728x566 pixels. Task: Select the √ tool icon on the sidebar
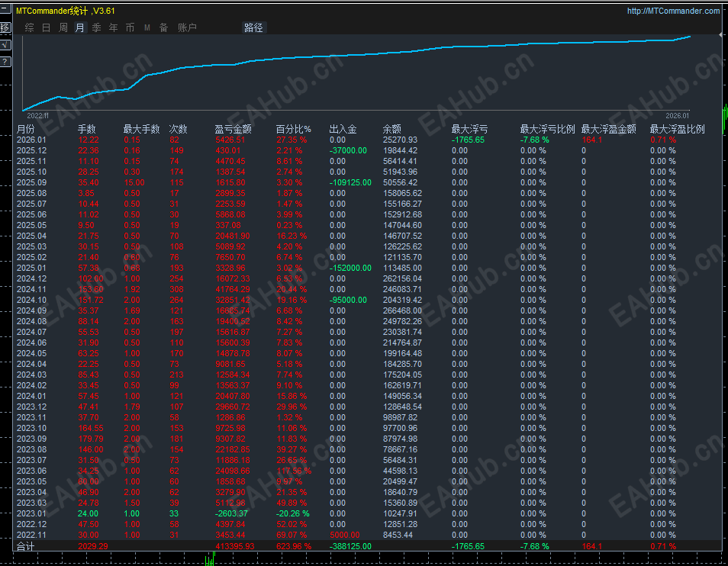coord(4,45)
